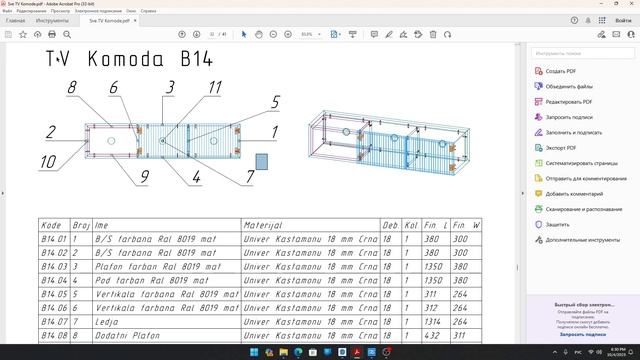Screen dimensions: 640x360
Task: Open the find text magnifier tool
Action: pyautogui.click(x=67, y=35)
